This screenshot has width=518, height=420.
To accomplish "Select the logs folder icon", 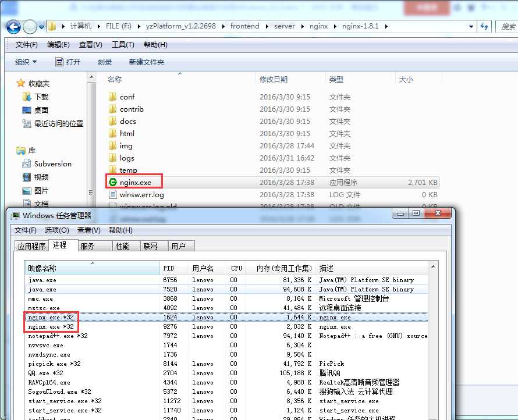I will pos(113,158).
